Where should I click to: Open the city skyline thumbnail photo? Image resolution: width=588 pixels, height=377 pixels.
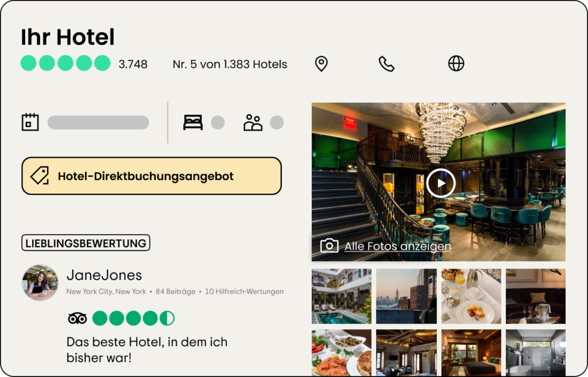[x=406, y=296]
